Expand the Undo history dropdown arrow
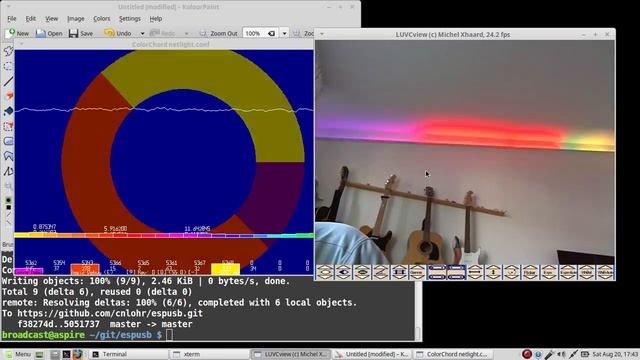Viewport: 640px width, 360px height. click(142, 33)
